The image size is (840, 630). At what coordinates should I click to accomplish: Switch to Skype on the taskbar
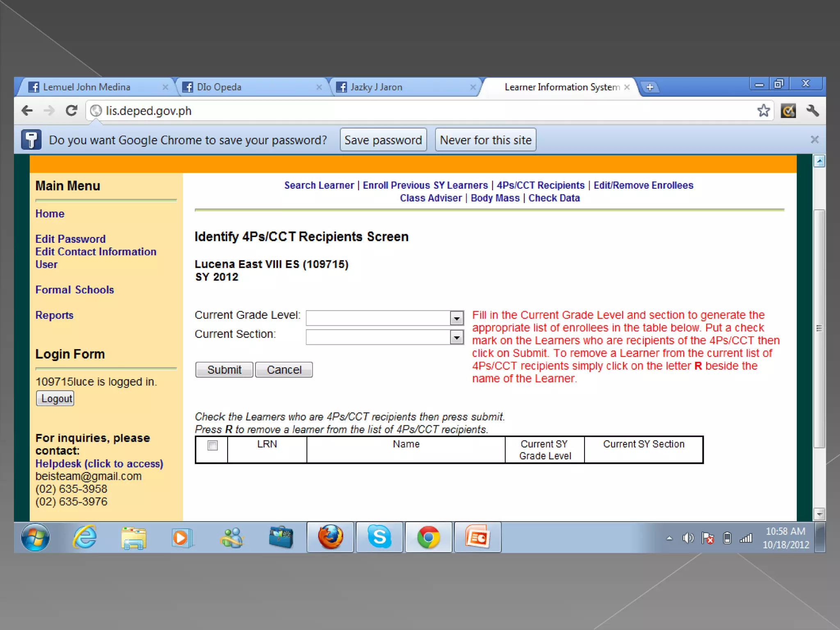[379, 537]
